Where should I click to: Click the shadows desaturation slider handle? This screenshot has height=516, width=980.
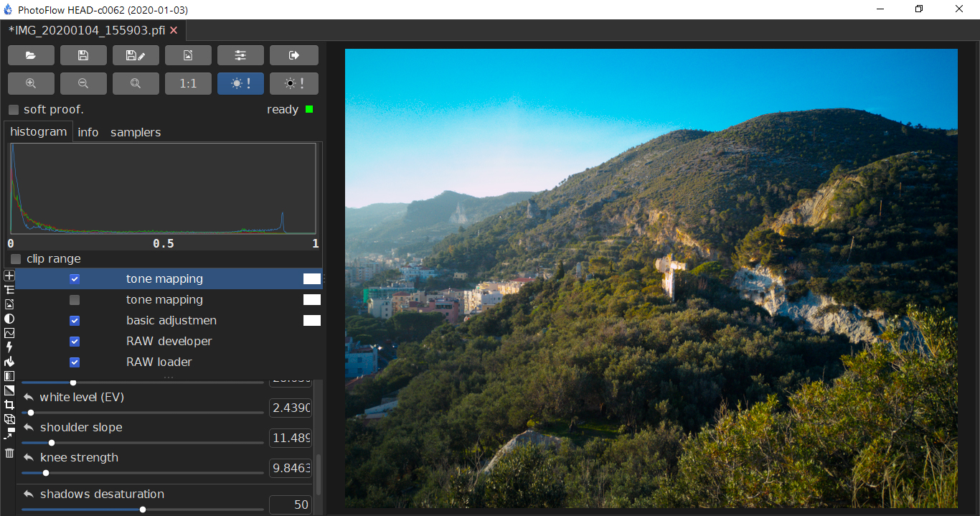point(143,510)
